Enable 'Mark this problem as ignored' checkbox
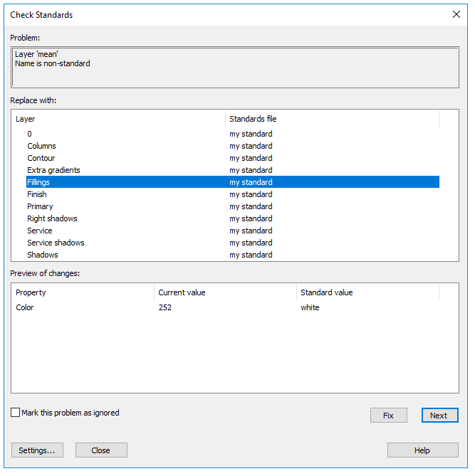Image resolution: width=475 pixels, height=476 pixels. point(16,413)
